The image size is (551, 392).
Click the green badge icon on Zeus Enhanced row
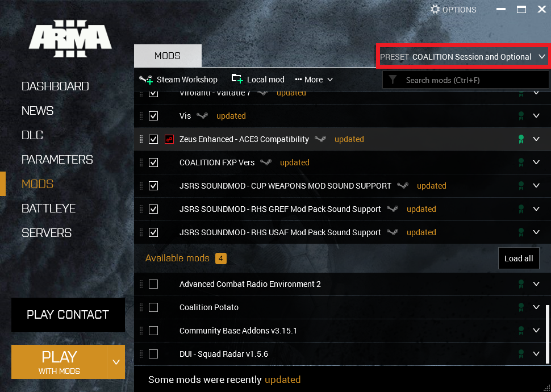point(520,139)
